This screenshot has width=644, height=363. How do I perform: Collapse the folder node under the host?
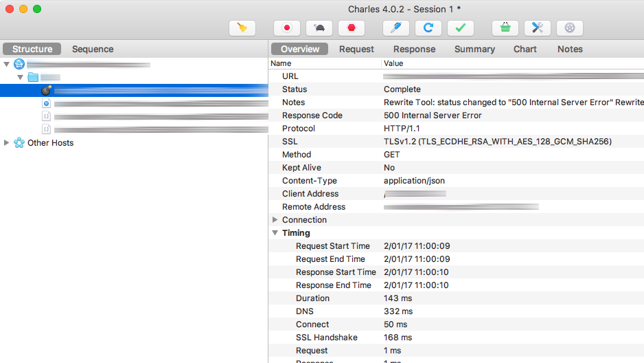[20, 77]
